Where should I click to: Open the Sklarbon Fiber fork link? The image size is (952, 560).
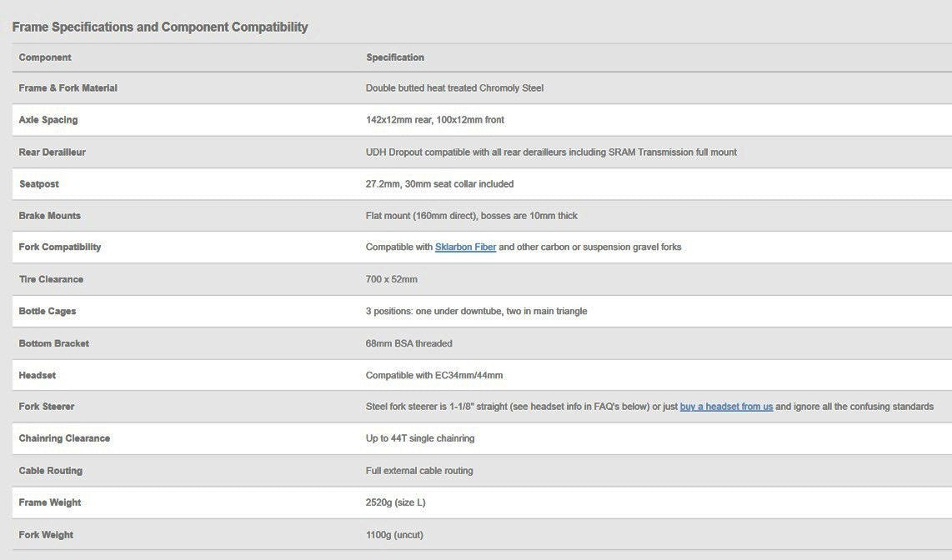(x=466, y=247)
